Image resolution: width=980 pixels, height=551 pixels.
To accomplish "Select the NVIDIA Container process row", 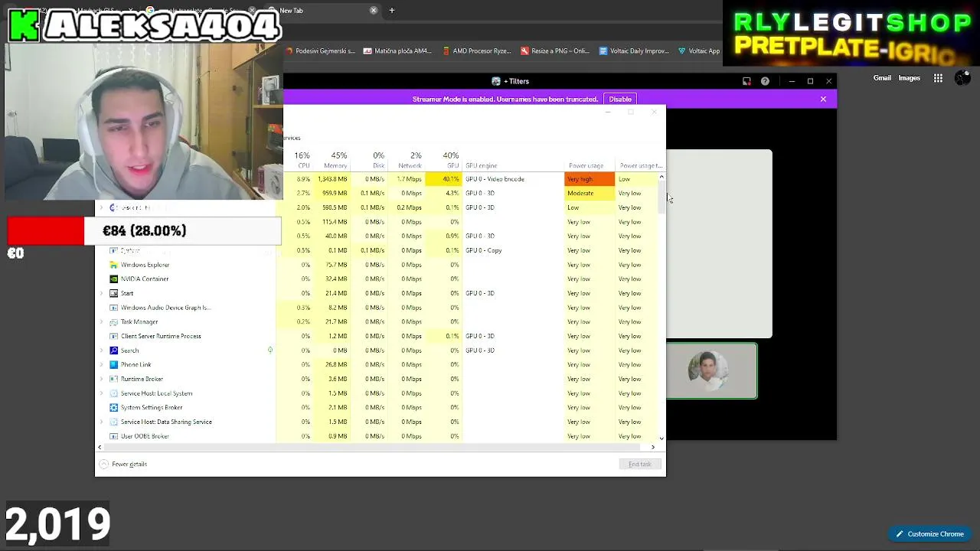I will coord(377,279).
